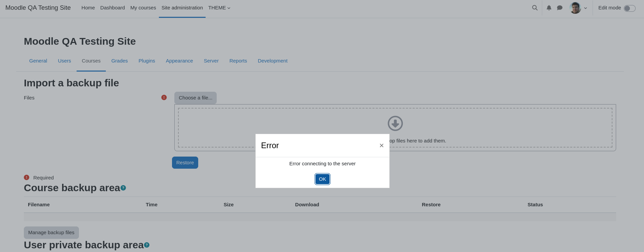
Task: Click the red Required legend icon
Action: pyautogui.click(x=27, y=177)
